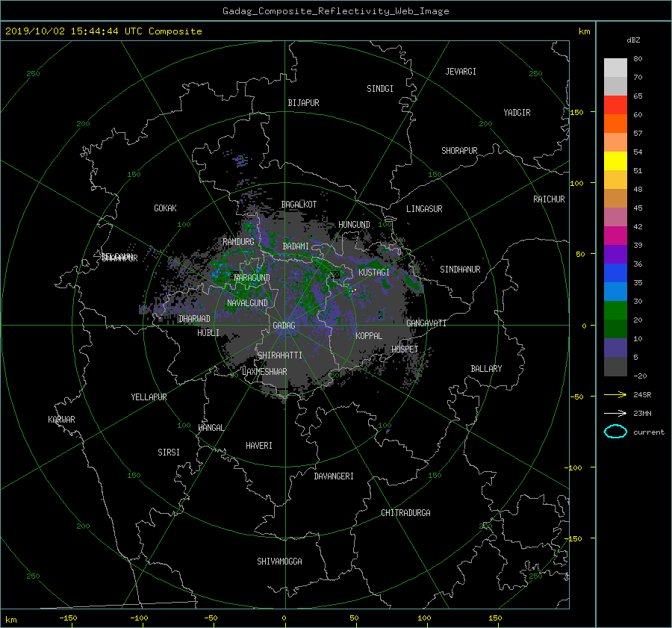Click the SINDHANUR city label
The height and width of the screenshot is (628, 672).
click(x=460, y=270)
